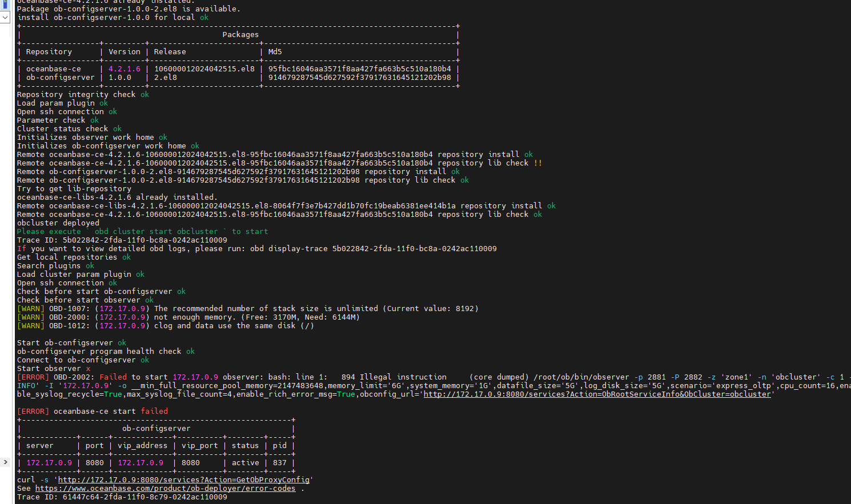Click the OBD-2002 error code text
The height and width of the screenshot is (504, 851).
[x=72, y=377]
